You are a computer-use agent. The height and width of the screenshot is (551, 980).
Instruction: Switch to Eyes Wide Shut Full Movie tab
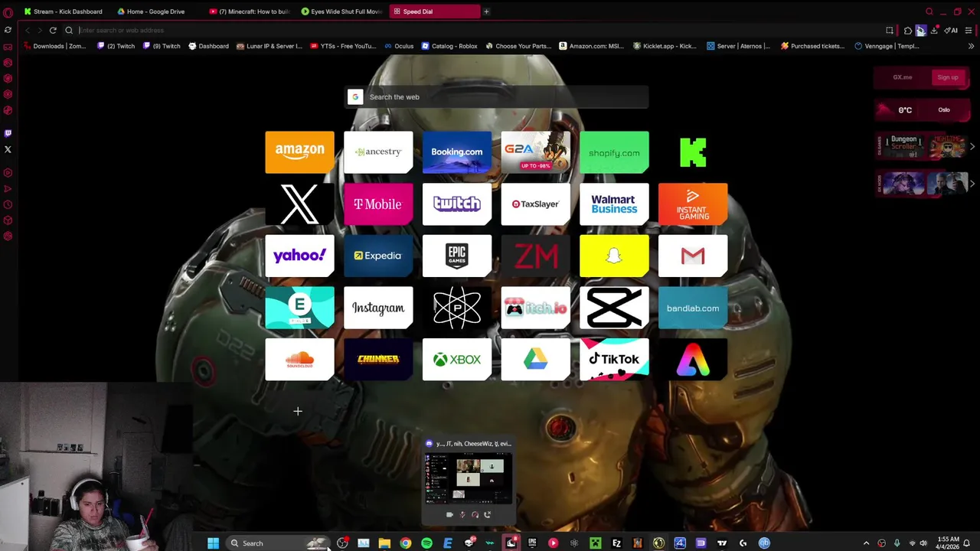(342, 11)
